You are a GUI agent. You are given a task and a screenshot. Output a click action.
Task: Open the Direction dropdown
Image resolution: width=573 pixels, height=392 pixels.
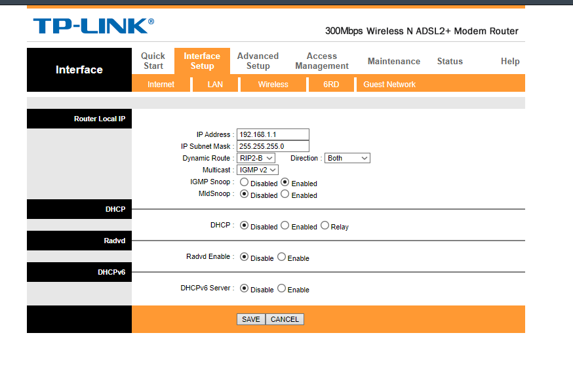(x=347, y=158)
